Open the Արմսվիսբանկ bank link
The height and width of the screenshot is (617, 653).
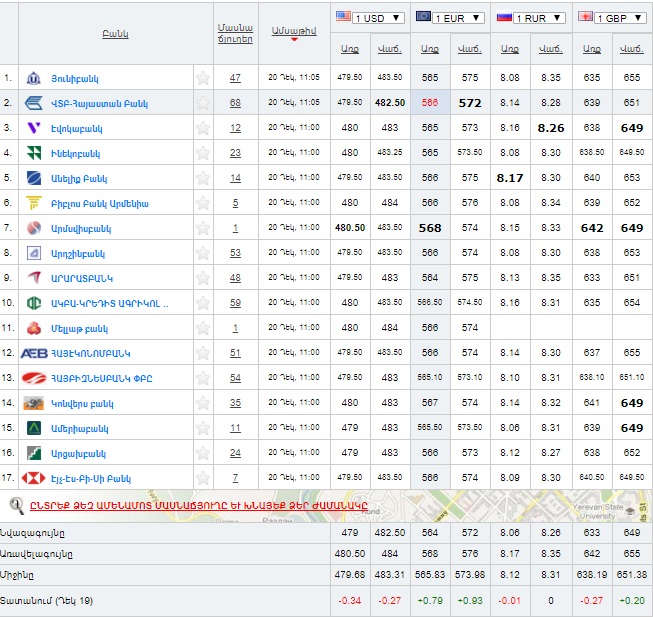click(x=81, y=229)
